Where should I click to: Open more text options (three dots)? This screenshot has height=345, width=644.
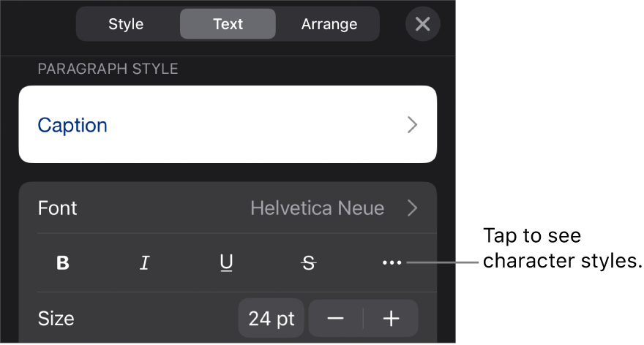[x=392, y=263]
